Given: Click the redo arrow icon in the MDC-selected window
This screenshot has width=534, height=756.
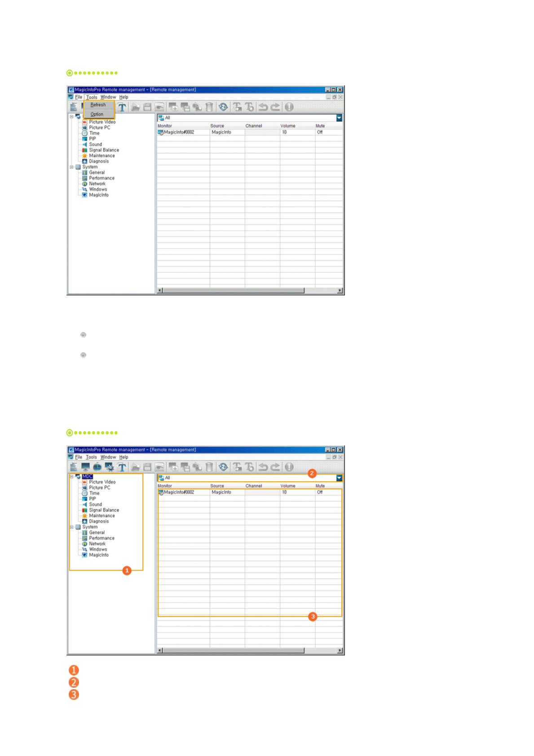Looking at the screenshot, I should click(275, 467).
